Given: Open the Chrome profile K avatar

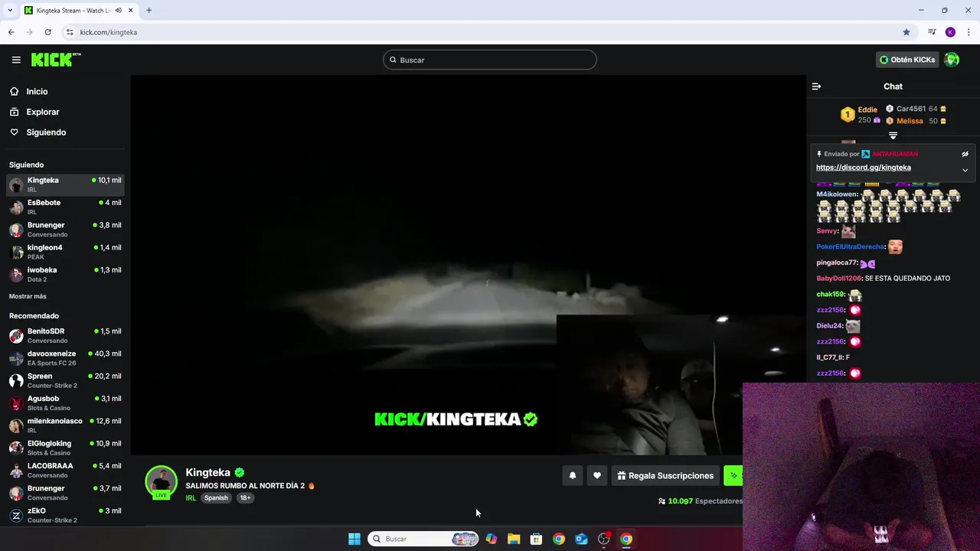Looking at the screenshot, I should pos(950,32).
